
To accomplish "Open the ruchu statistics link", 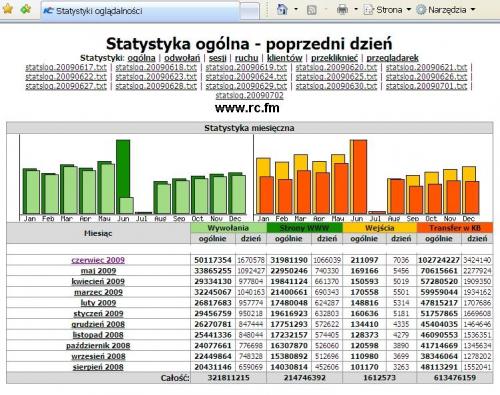I will [x=246, y=58].
